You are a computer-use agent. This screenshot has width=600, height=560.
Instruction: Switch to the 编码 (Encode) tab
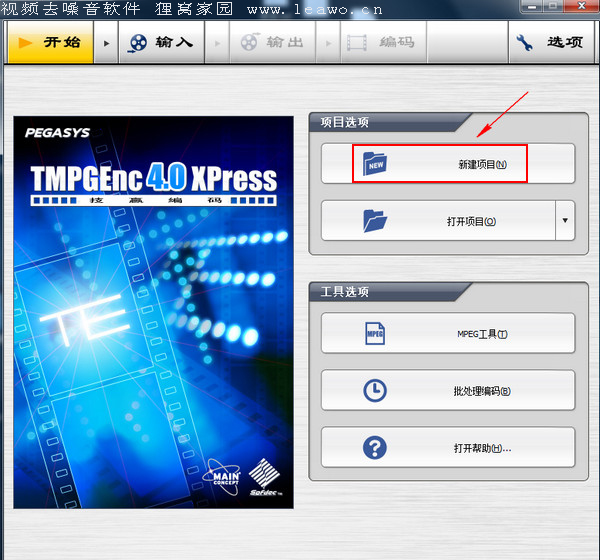click(383, 42)
